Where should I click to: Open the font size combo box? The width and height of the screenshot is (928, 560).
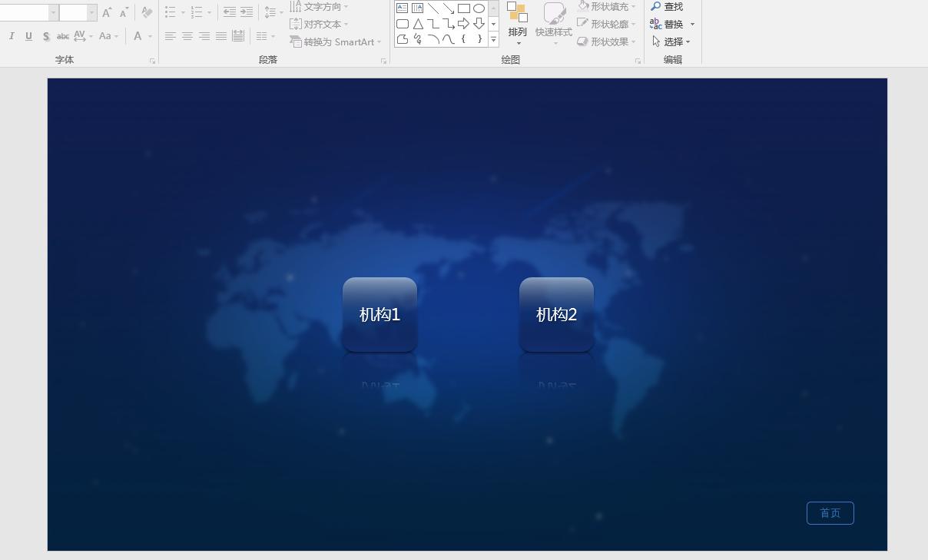point(78,12)
